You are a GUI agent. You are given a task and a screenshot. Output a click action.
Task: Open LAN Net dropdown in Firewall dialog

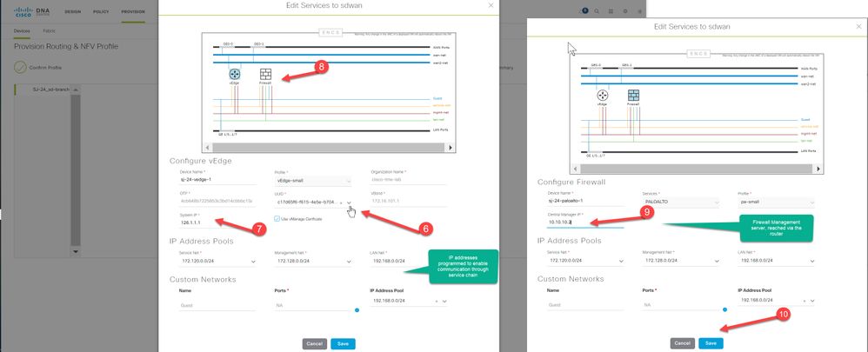(811, 261)
